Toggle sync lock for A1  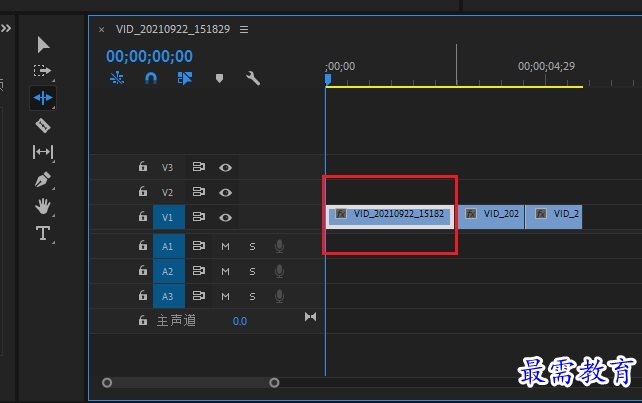(x=199, y=246)
